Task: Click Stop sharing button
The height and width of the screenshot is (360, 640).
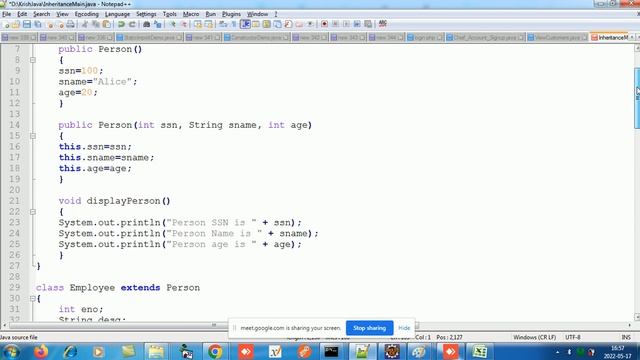Action: [369, 328]
